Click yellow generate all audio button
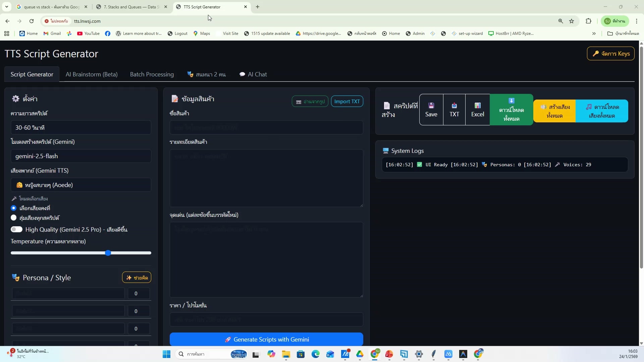Screen dimensions: 644x362 coord(554,111)
